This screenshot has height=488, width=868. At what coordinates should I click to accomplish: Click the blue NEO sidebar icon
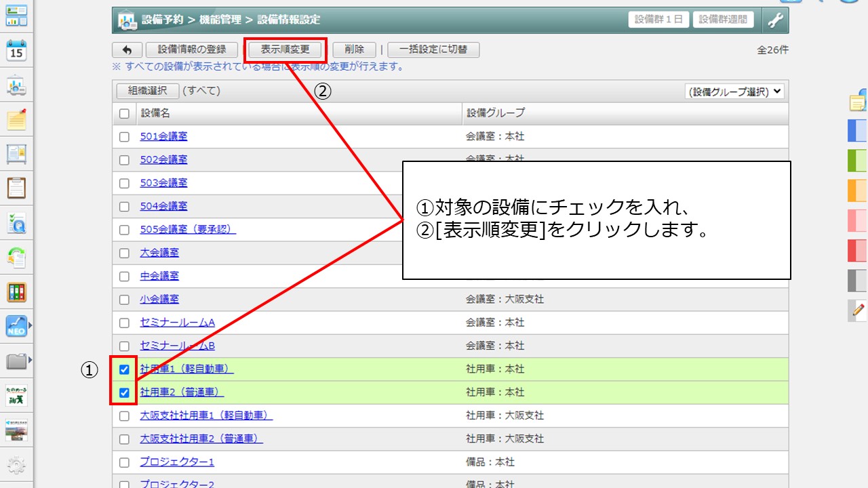[16, 327]
